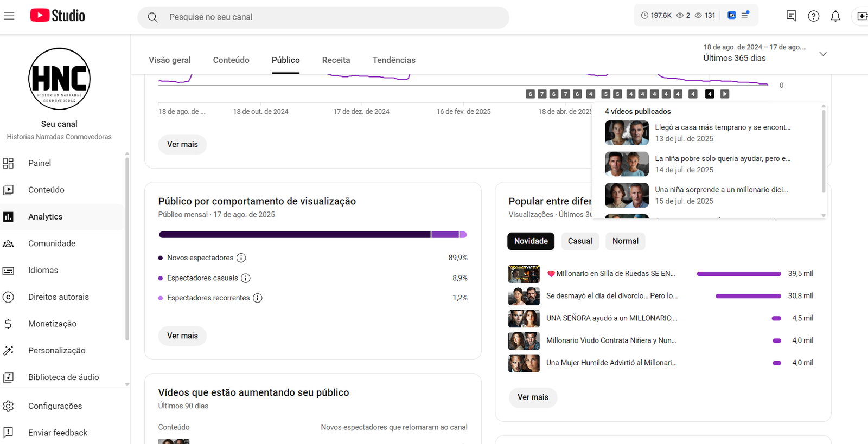Click the 39,5 mil views bar

(739, 274)
